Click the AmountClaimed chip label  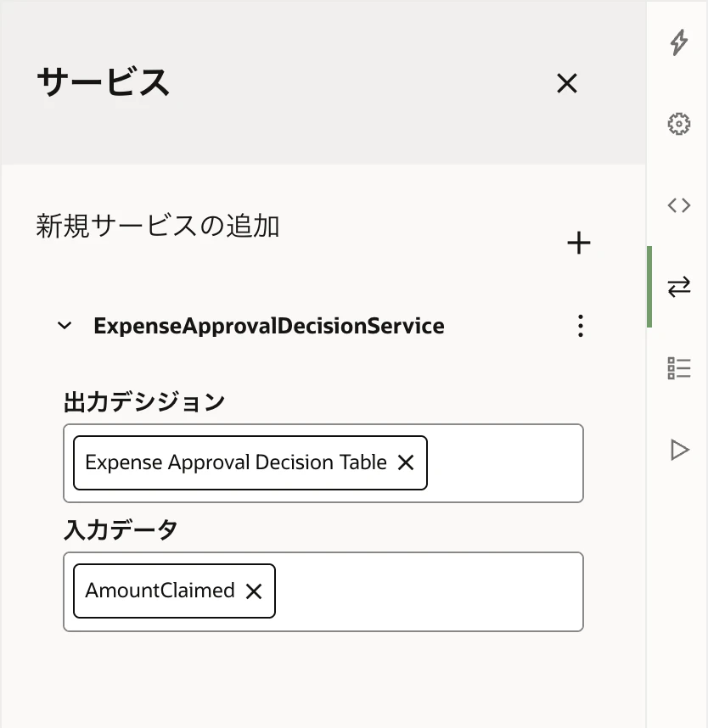point(160,591)
